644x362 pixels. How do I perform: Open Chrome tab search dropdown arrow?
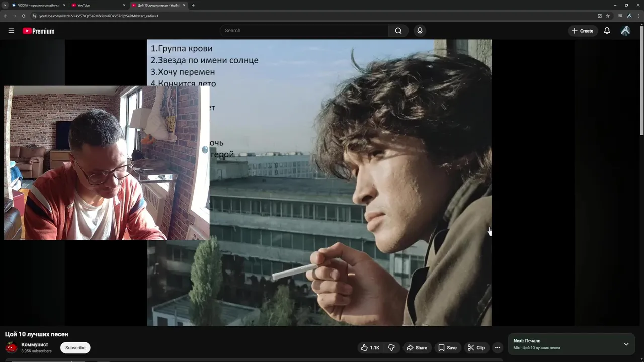(5, 5)
